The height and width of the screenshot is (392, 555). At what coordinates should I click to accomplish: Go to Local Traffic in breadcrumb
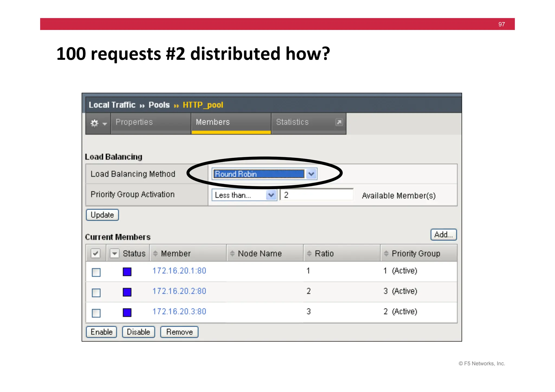coord(112,105)
